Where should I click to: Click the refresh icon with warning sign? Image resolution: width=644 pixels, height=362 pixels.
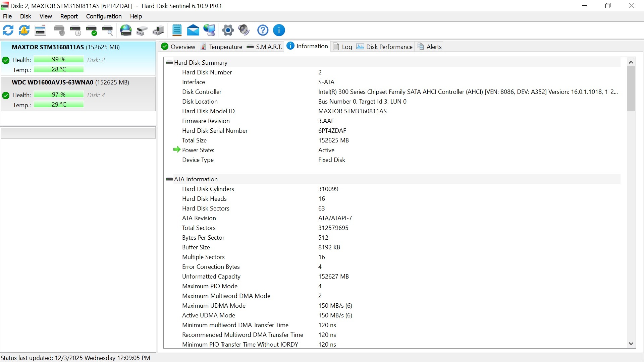click(24, 31)
